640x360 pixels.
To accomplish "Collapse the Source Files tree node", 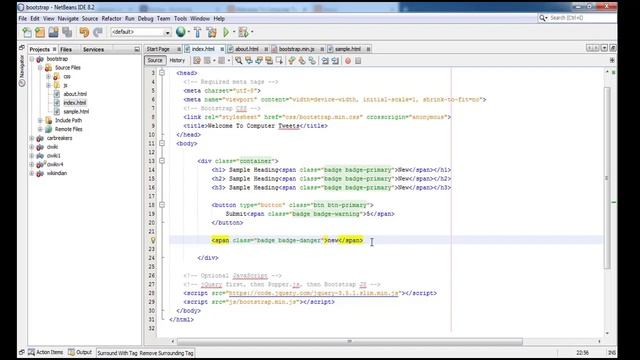I will tap(40, 68).
